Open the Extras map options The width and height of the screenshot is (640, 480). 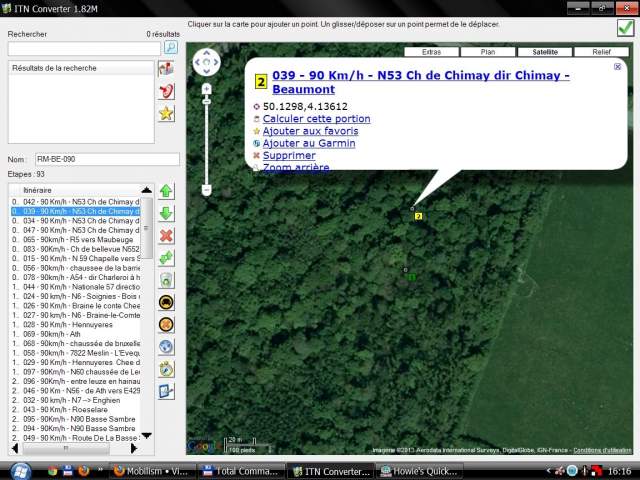coord(431,51)
